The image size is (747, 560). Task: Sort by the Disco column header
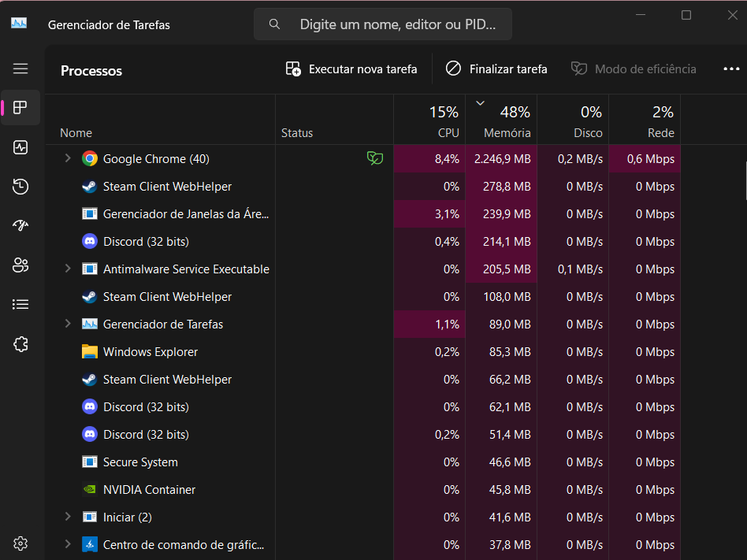pos(573,120)
